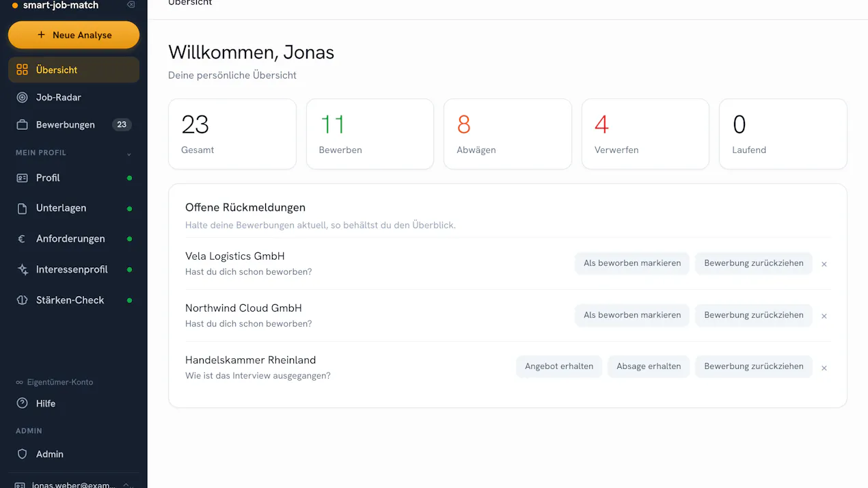The image size is (868, 488).
Task: Open the Job-Radar target icon
Action: 23,98
